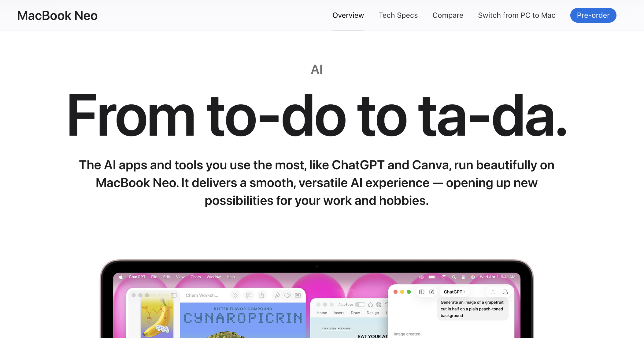The width and height of the screenshot is (644, 338).
Task: Click the overlapping squares icon in ChatGPT window
Action: pos(505,292)
